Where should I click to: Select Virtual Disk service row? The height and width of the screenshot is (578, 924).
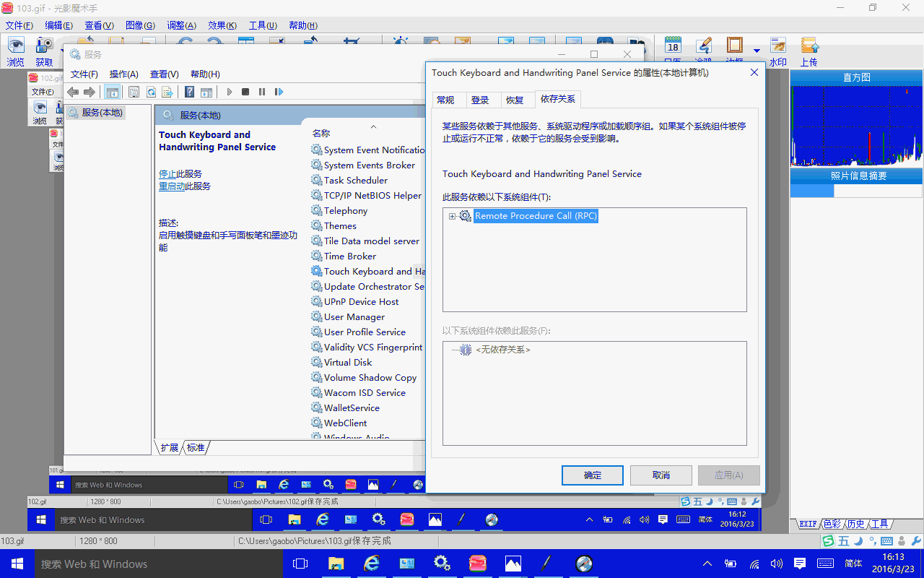click(x=348, y=363)
